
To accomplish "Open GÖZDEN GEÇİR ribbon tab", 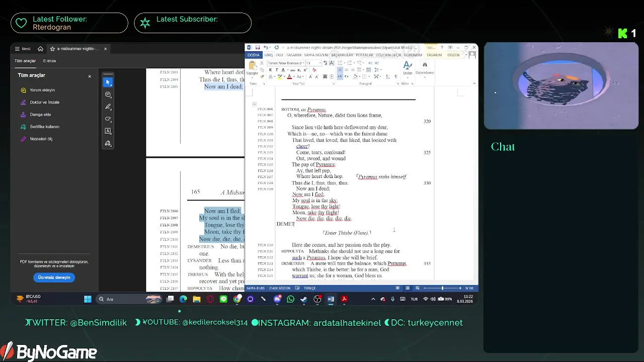I will [389, 55].
